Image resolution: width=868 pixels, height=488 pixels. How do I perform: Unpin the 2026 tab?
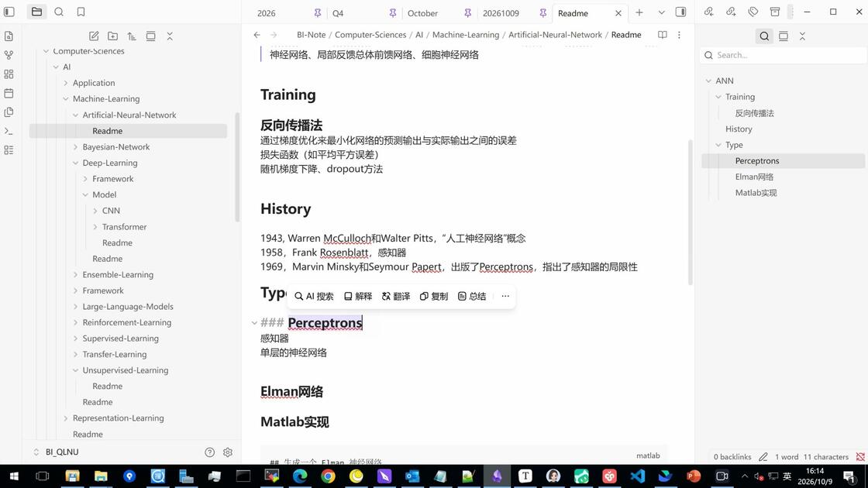pos(317,12)
